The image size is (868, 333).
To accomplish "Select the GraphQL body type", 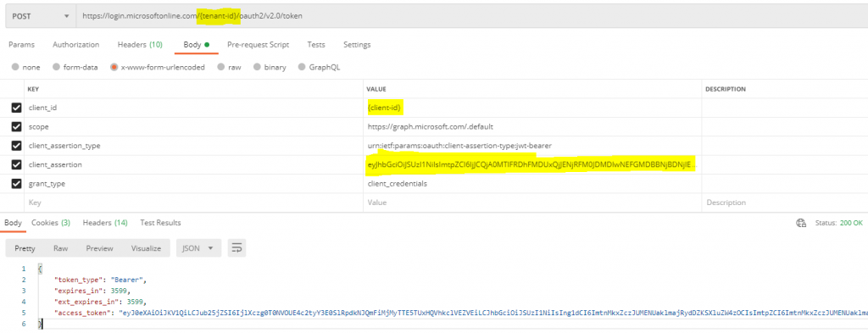I will coord(319,68).
